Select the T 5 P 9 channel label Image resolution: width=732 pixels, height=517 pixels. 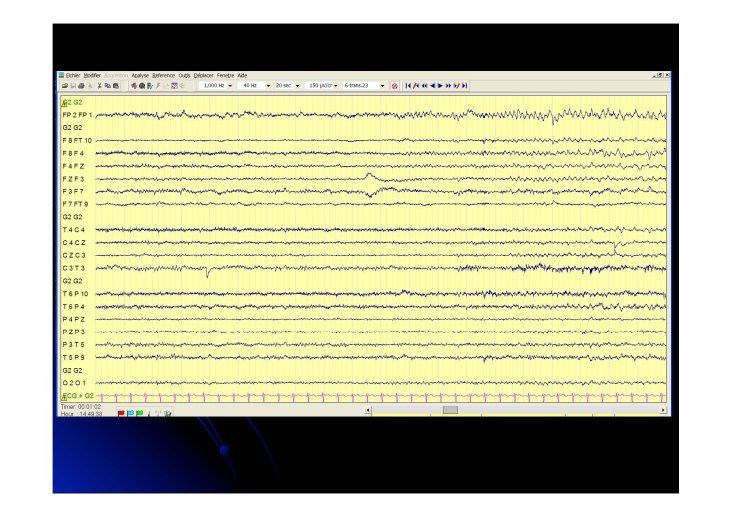pyautogui.click(x=74, y=357)
